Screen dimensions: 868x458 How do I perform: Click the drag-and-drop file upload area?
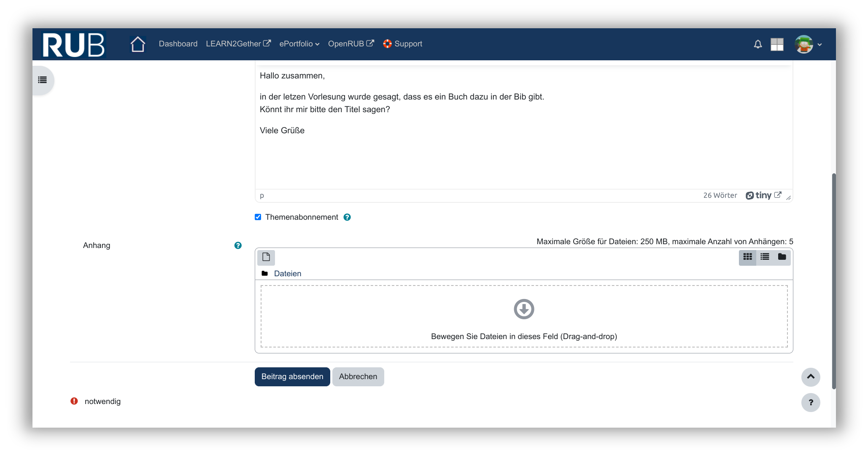tap(524, 316)
